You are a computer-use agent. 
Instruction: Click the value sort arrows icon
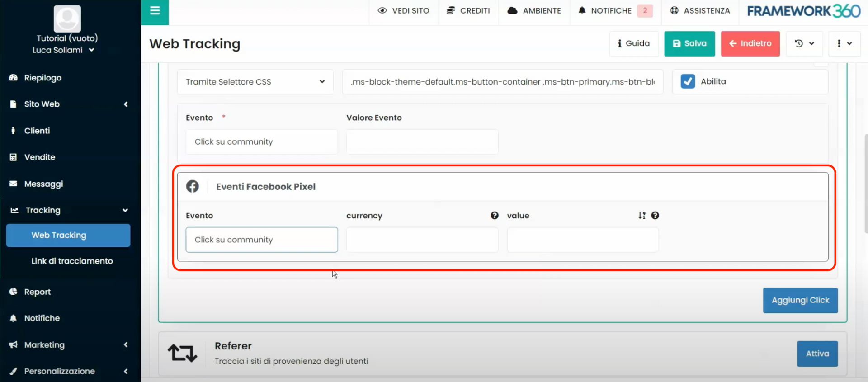pyautogui.click(x=642, y=216)
